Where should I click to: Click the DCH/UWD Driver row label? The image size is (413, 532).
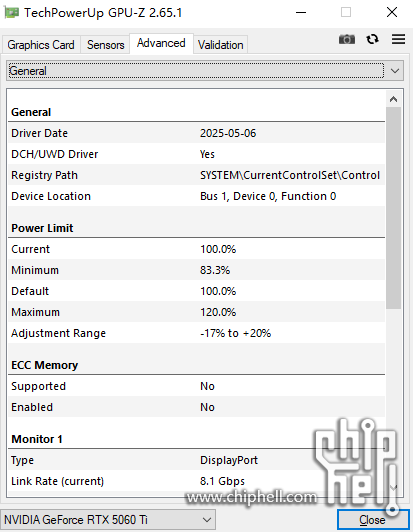[55, 154]
